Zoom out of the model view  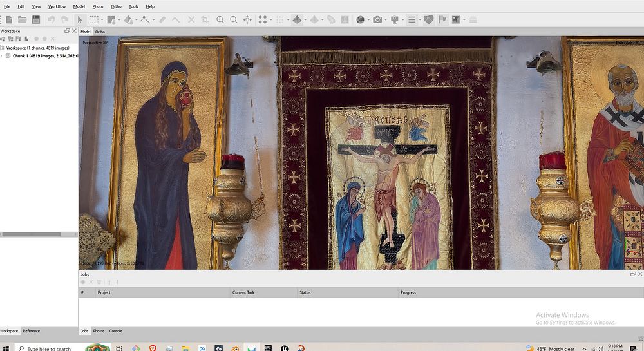[x=234, y=20]
